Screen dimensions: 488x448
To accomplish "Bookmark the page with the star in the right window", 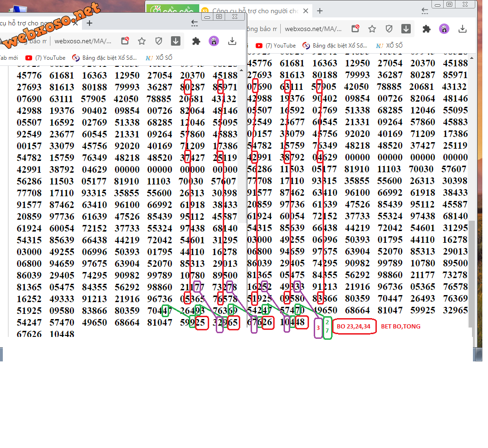I will point(372,29).
